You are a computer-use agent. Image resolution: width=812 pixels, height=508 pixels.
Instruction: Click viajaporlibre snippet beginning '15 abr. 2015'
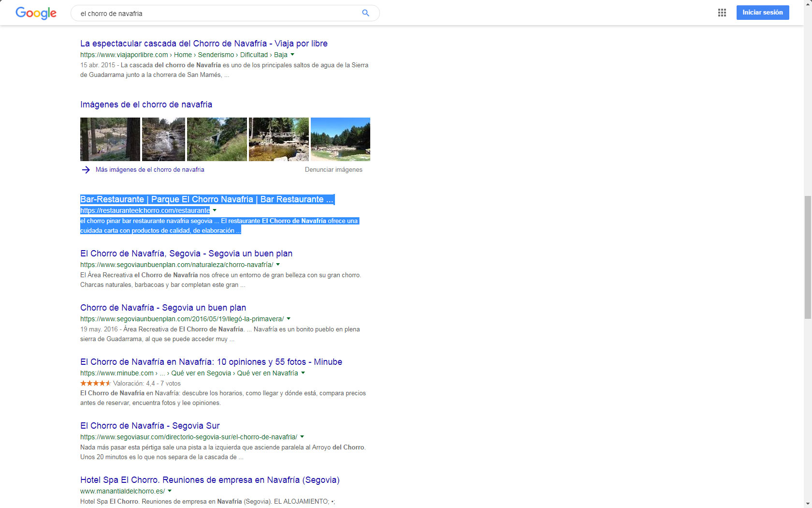tap(224, 70)
